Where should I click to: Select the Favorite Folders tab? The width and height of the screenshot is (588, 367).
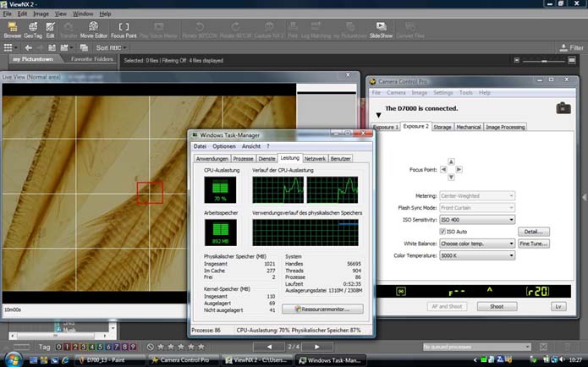pos(92,59)
